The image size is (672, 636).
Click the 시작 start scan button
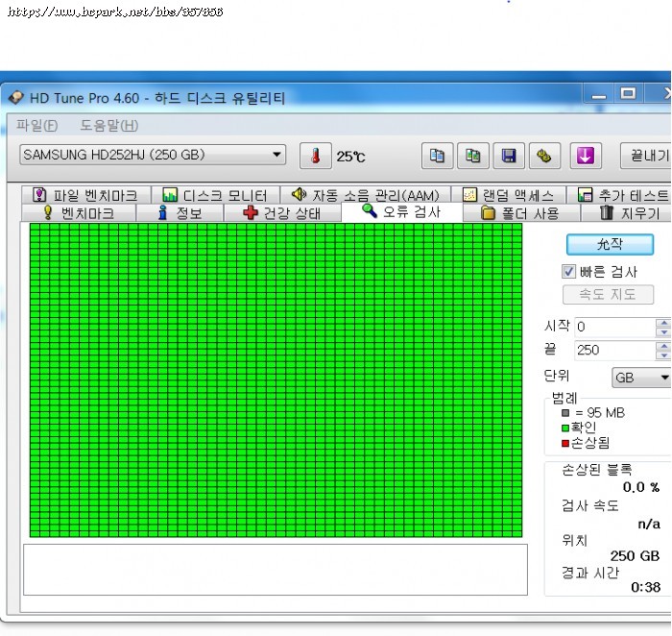[610, 244]
